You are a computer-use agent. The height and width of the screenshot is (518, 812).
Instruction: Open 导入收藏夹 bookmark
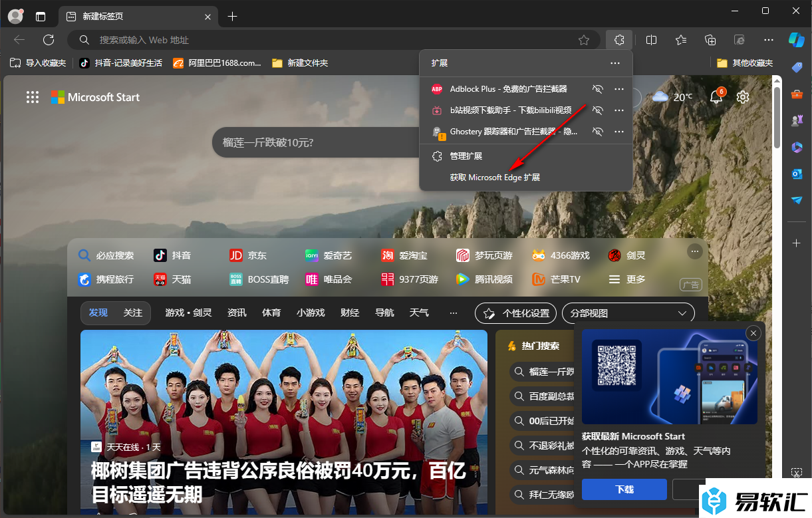pos(38,63)
